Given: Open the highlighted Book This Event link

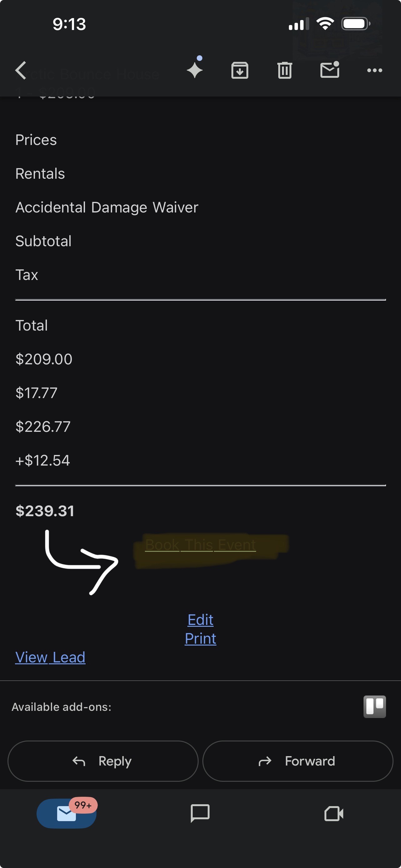Looking at the screenshot, I should tap(200, 545).
